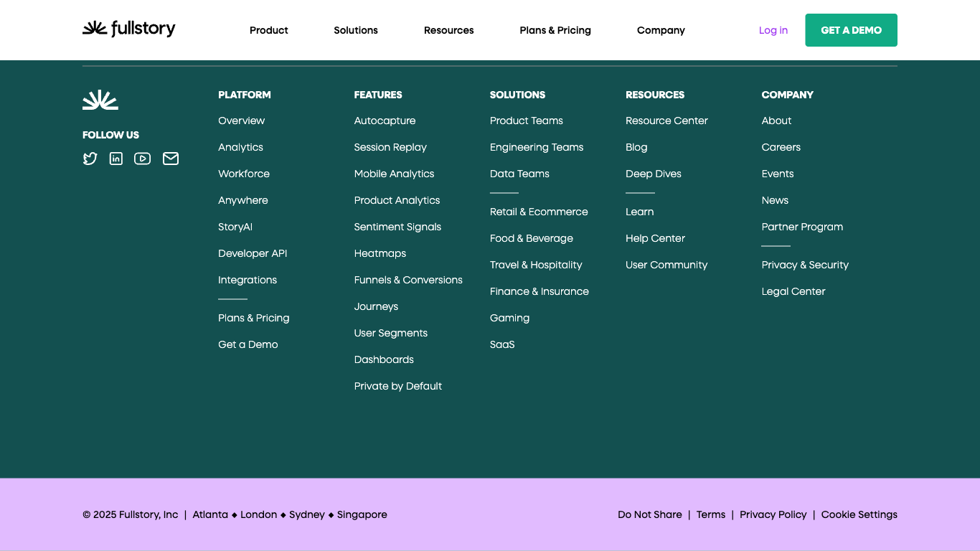Image resolution: width=980 pixels, height=551 pixels.
Task: Open the StoryAI link
Action: point(235,227)
